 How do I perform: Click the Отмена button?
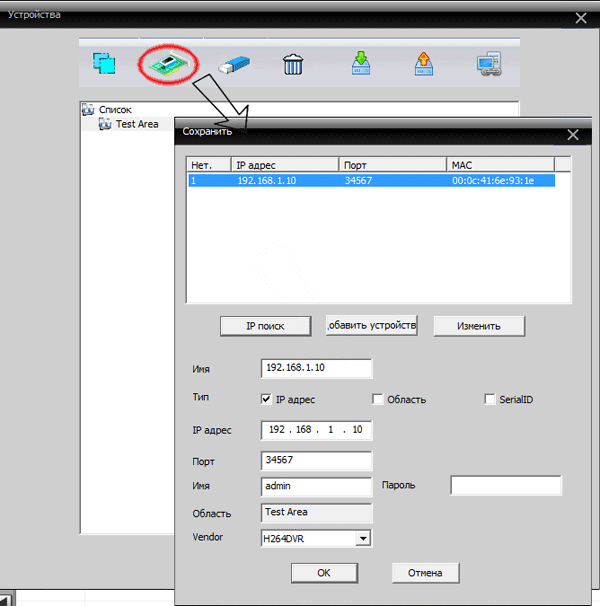tap(425, 573)
